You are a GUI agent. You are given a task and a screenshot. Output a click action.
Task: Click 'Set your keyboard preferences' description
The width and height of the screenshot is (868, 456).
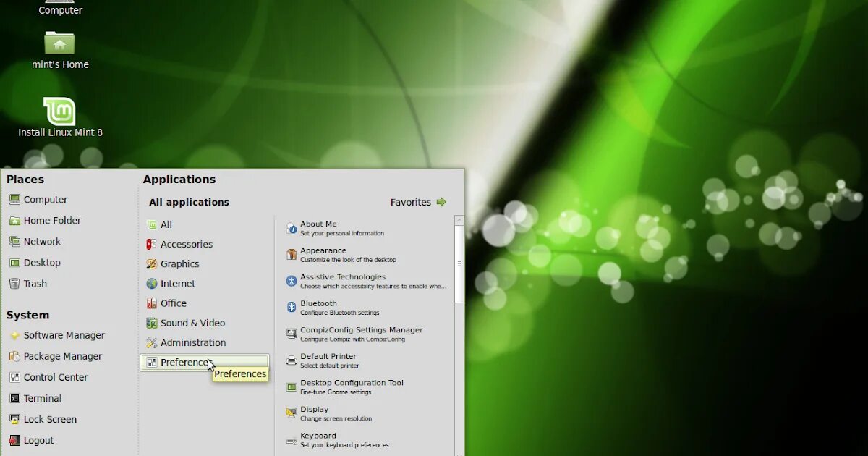(344, 445)
